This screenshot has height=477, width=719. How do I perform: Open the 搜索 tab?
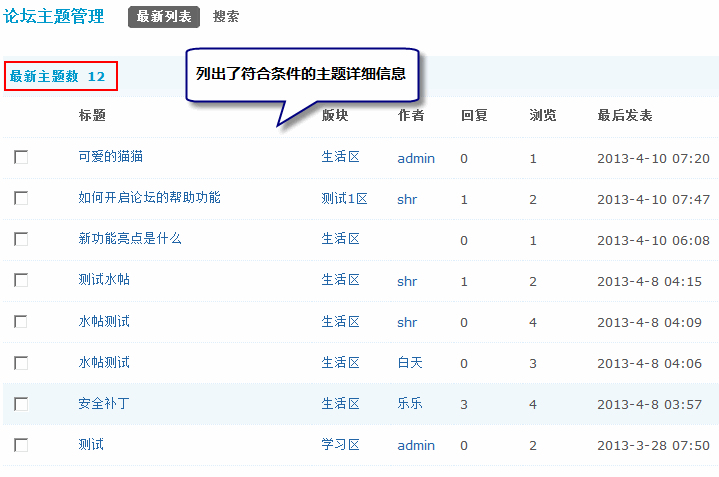point(226,17)
